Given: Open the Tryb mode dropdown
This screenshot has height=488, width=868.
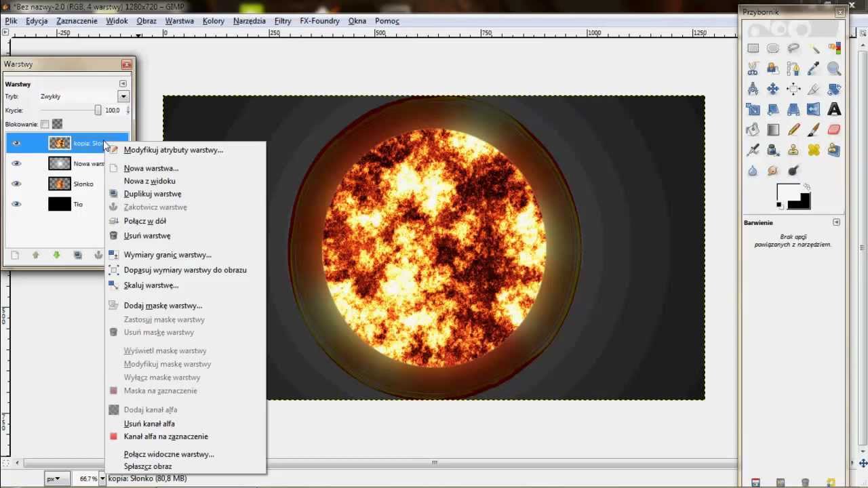Looking at the screenshot, I should tap(123, 96).
